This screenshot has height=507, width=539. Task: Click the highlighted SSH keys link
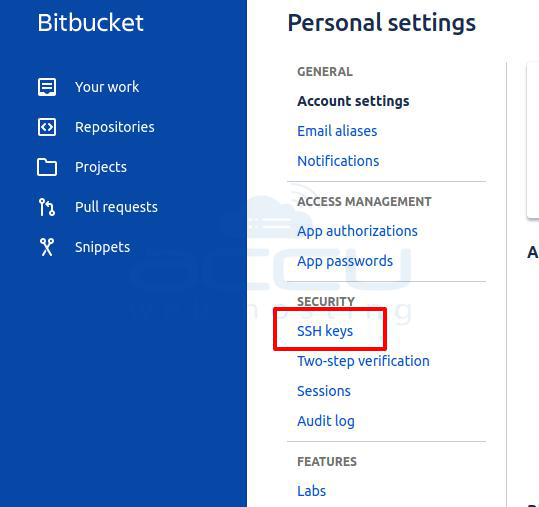[325, 331]
